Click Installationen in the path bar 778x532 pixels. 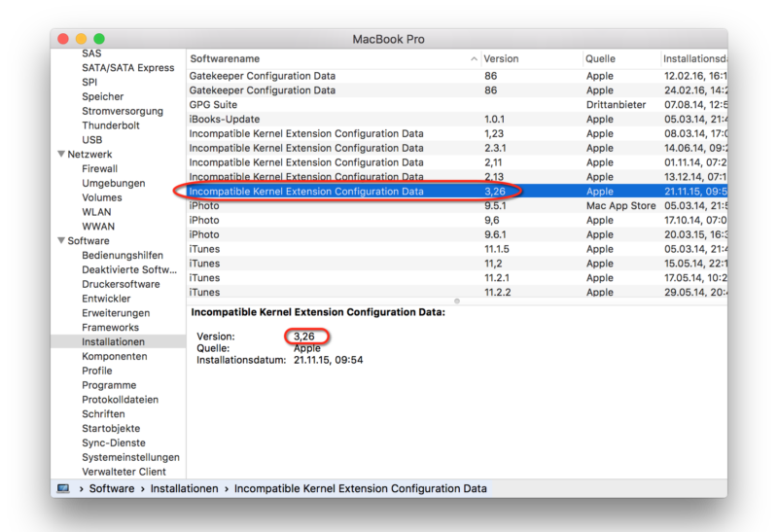184,488
